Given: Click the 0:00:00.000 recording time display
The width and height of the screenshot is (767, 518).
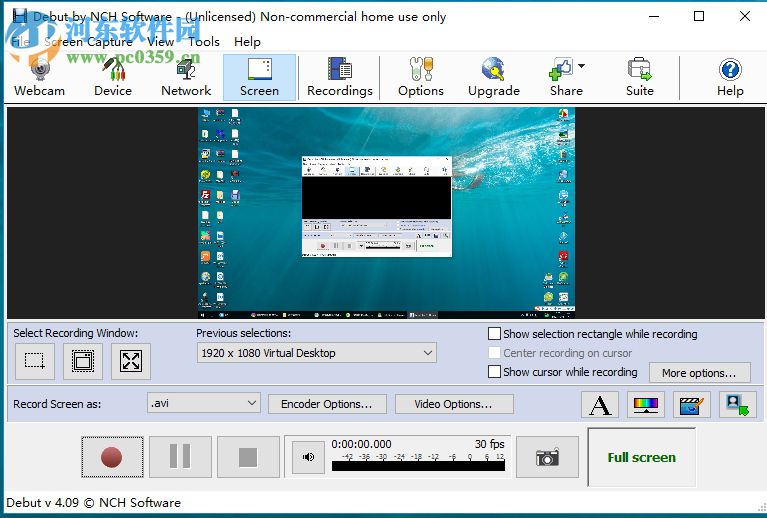Looking at the screenshot, I should 361,444.
